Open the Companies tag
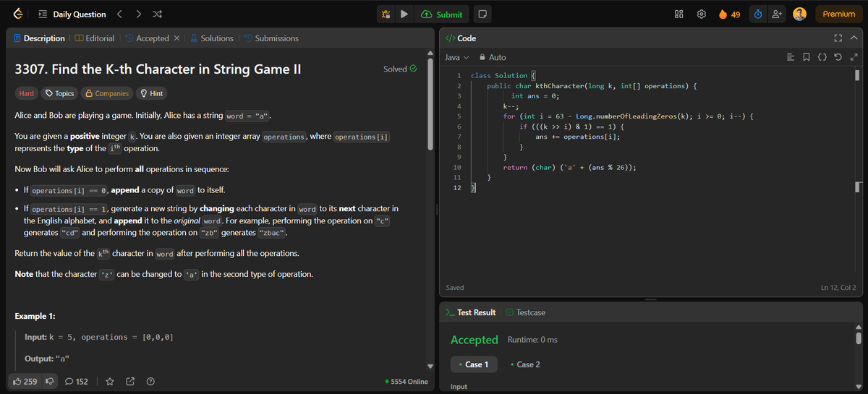868x394 pixels. pyautogui.click(x=107, y=93)
